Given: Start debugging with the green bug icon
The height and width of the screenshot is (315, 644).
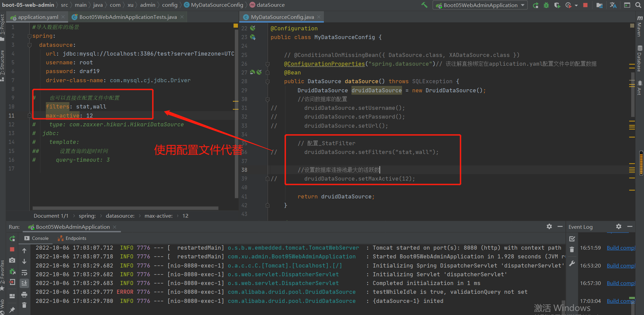Looking at the screenshot, I should coord(546,5).
